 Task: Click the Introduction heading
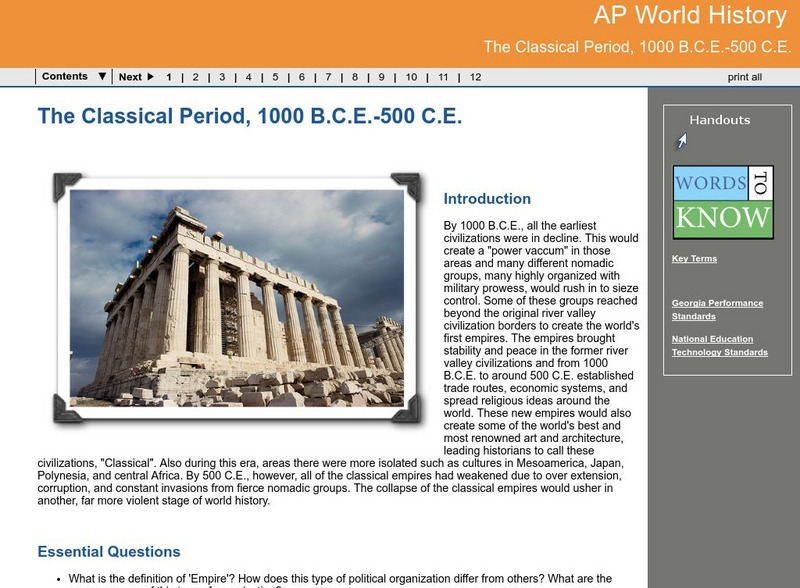click(487, 199)
